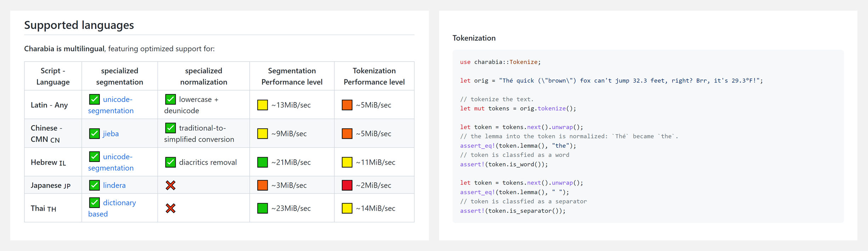Click 'Charabia is multilingual' bold text
Image resolution: width=868 pixels, height=251 pixels.
(64, 49)
